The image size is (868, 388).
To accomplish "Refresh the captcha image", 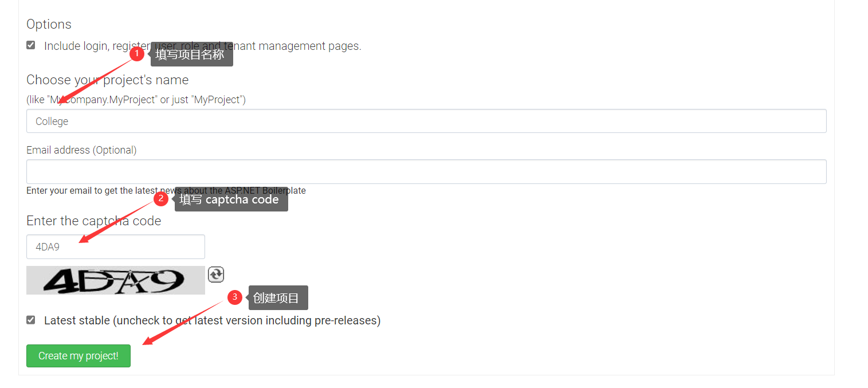I will pos(216,275).
